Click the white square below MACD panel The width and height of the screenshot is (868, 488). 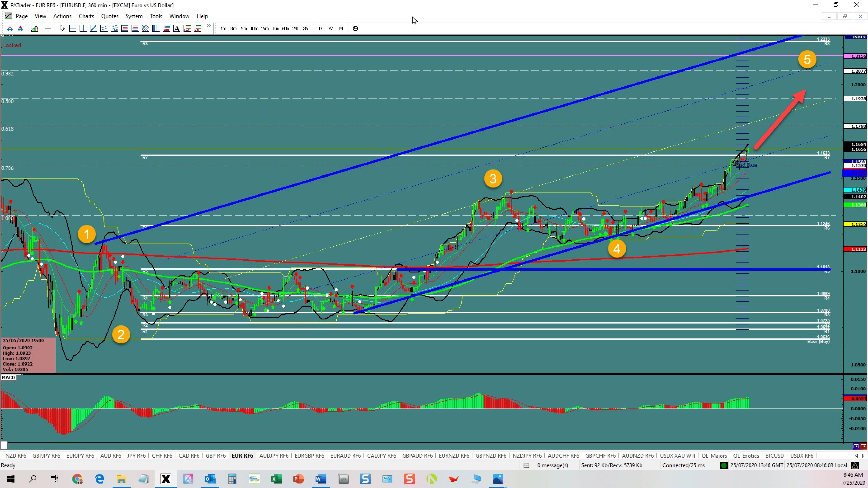point(4,446)
